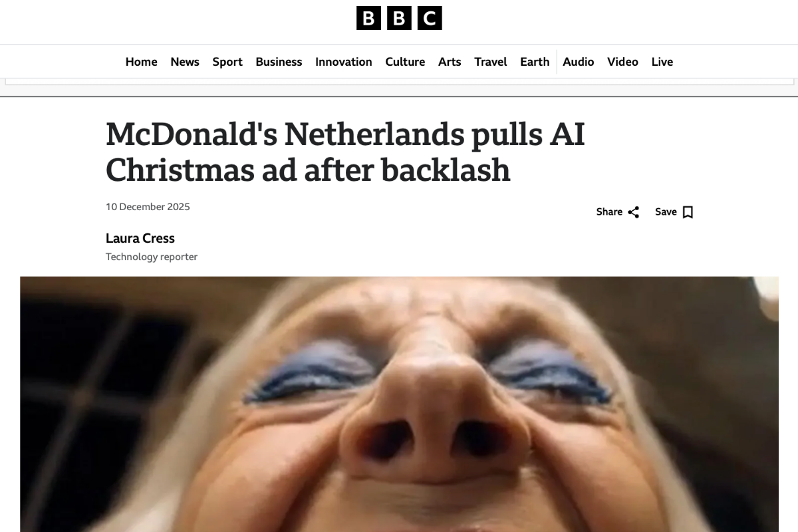Click the Share button text

pyautogui.click(x=609, y=212)
